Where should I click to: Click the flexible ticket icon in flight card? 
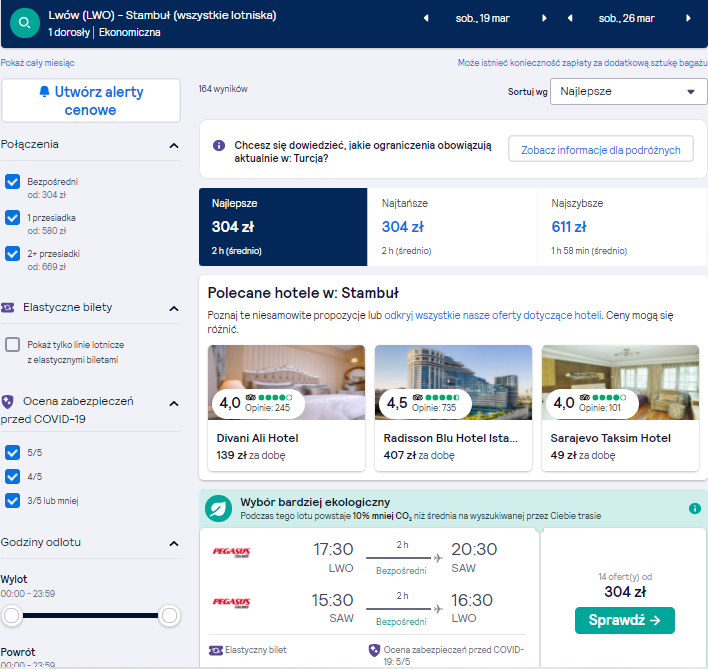[x=216, y=650]
